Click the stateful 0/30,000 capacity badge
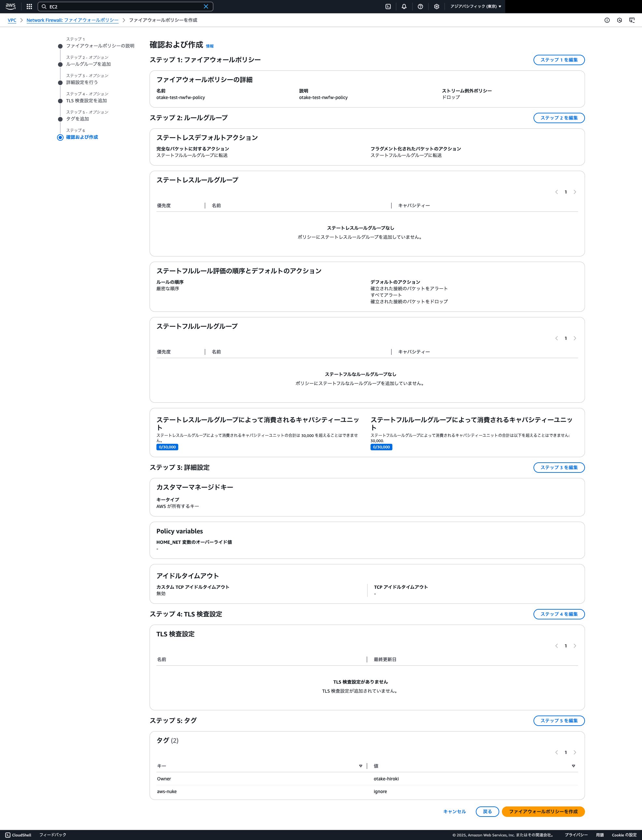This screenshot has width=642, height=840. pyautogui.click(x=381, y=447)
